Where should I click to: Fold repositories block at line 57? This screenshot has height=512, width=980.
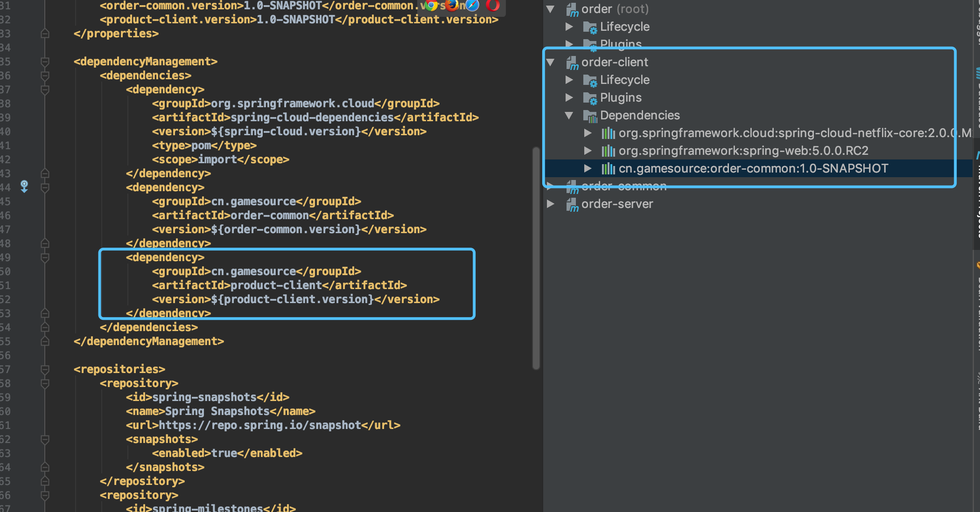coord(45,369)
